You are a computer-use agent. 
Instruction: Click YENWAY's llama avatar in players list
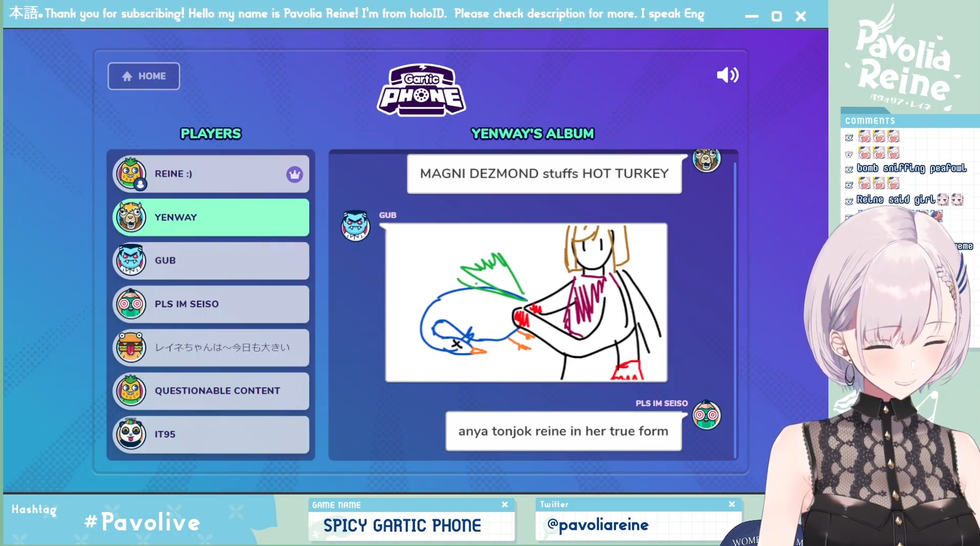point(130,217)
